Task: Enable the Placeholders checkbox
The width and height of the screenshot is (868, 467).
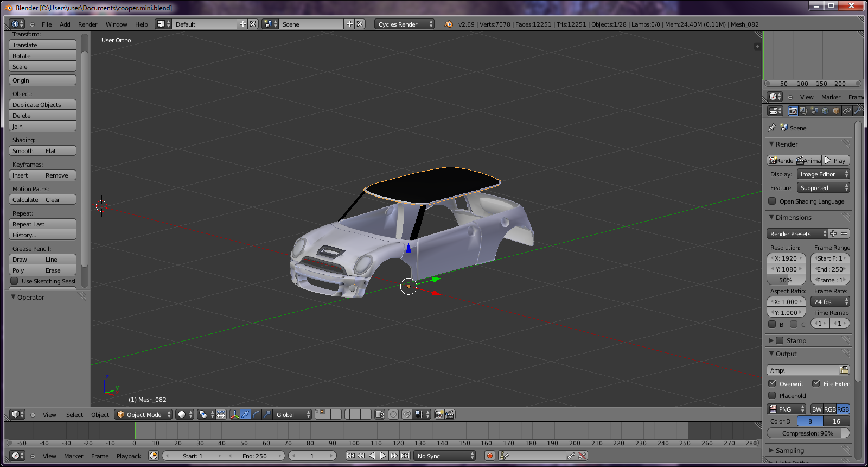Action: tap(773, 395)
